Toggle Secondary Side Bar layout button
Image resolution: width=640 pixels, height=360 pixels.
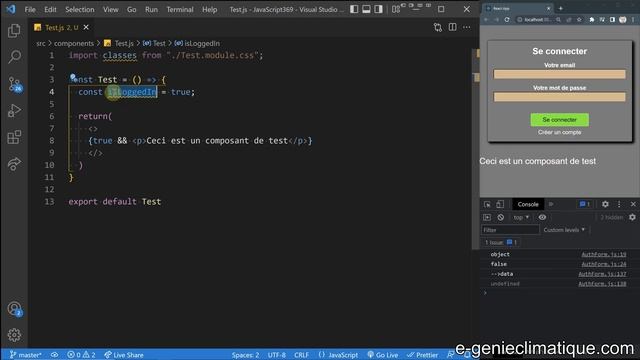[x=378, y=9]
